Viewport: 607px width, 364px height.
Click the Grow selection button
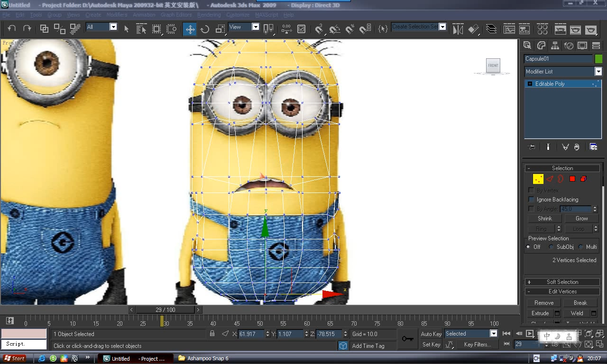581,218
